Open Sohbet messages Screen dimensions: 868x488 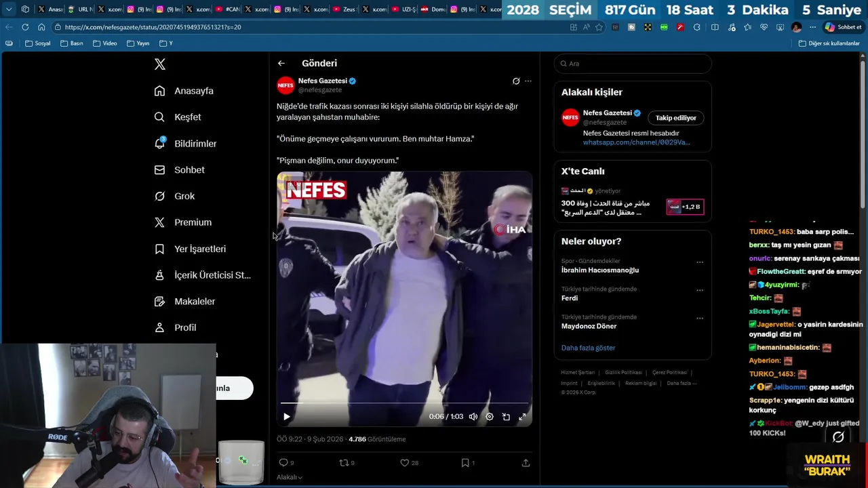pos(180,170)
